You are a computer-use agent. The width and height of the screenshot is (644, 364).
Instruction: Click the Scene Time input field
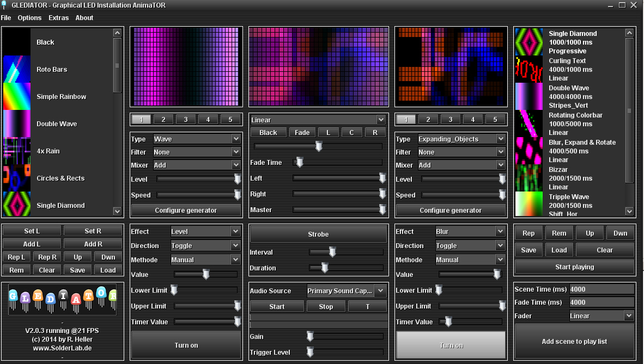tap(602, 289)
